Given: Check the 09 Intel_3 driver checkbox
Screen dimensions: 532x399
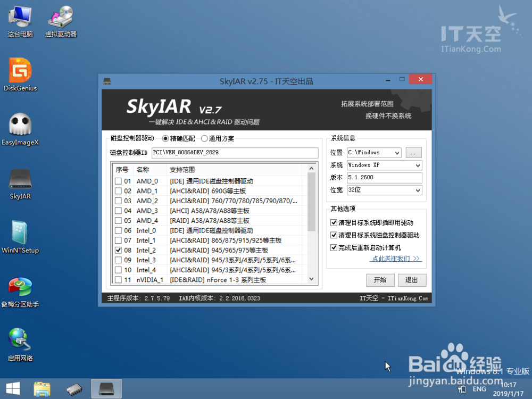Looking at the screenshot, I should pyautogui.click(x=118, y=260).
